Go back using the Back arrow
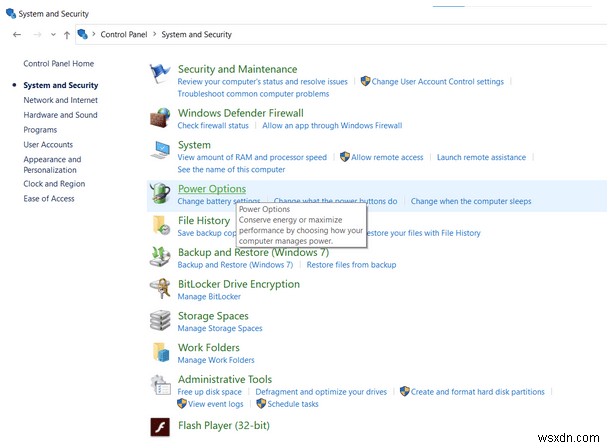Image resolution: width=611 pixels, height=448 pixels. click(x=17, y=34)
